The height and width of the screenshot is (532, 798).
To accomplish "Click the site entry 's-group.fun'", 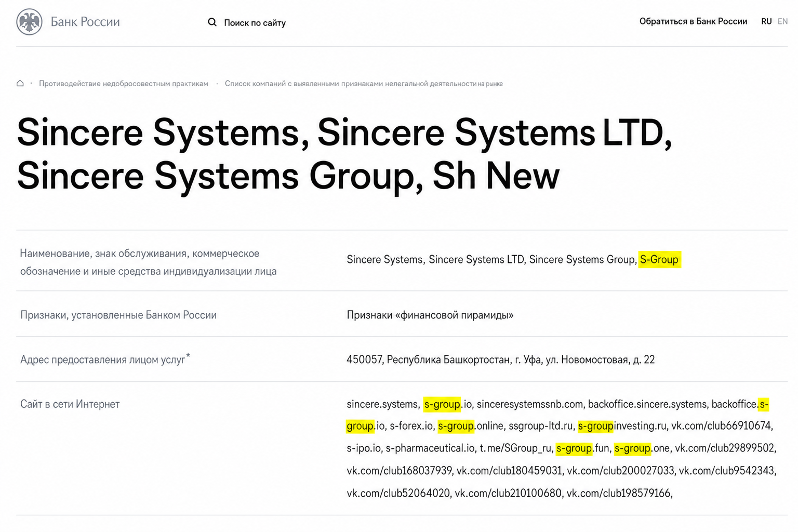I will pyautogui.click(x=583, y=448).
